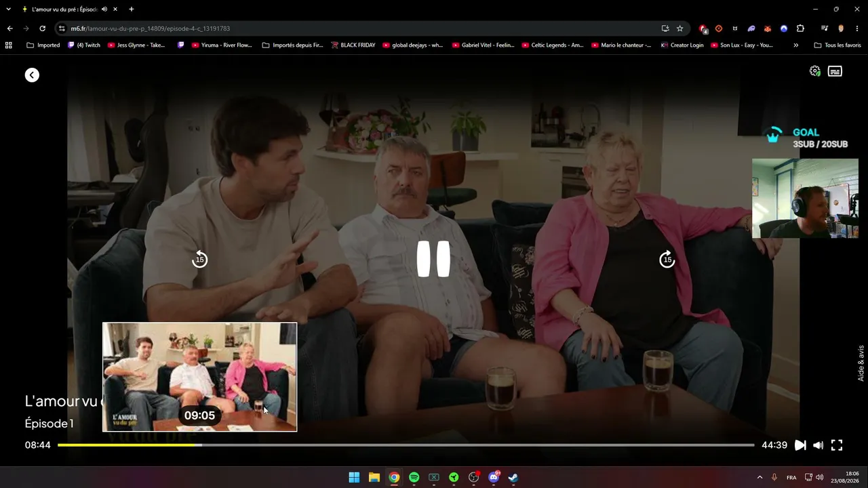Open the Mario le chanteur bookmark
Viewport: 868px width, 488px height.
pyautogui.click(x=622, y=45)
